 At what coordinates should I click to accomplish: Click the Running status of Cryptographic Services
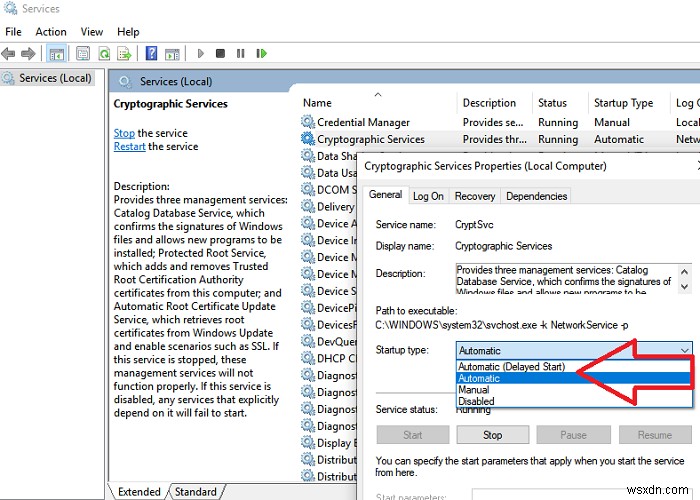pos(558,139)
